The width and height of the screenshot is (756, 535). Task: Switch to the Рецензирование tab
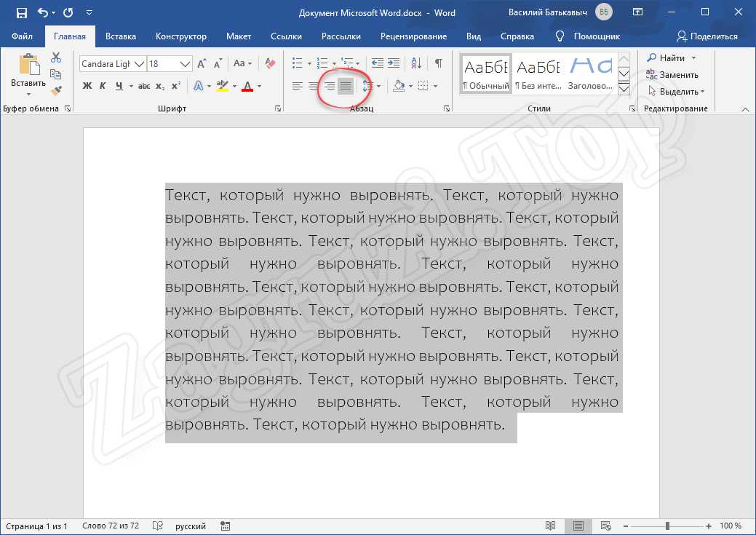click(414, 36)
